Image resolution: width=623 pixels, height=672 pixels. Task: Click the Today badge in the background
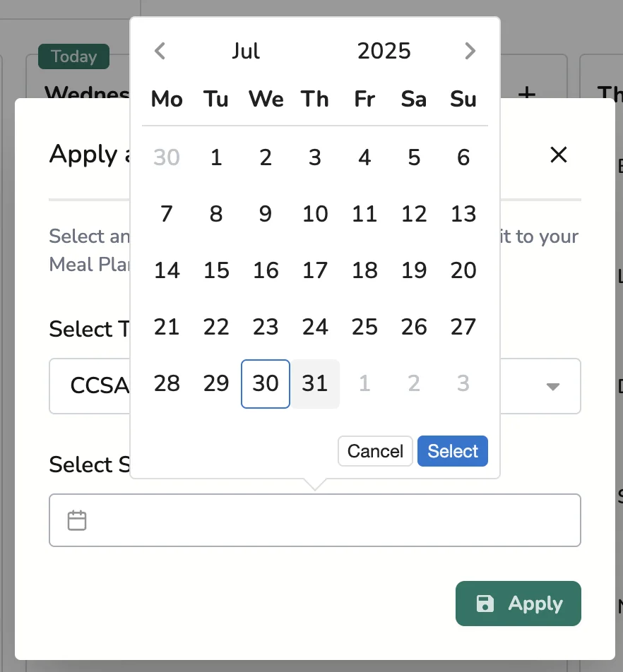click(x=73, y=56)
